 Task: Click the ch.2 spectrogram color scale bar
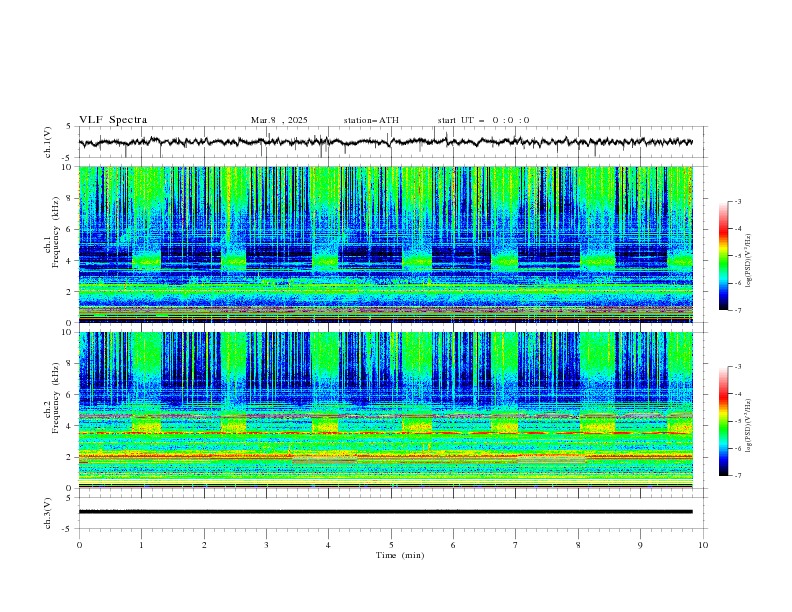(723, 421)
